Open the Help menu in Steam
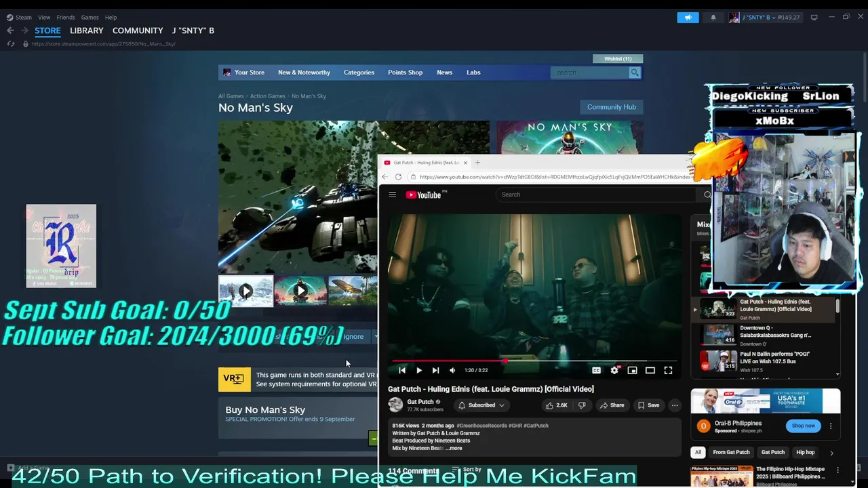This screenshot has width=868, height=488. pos(111,18)
